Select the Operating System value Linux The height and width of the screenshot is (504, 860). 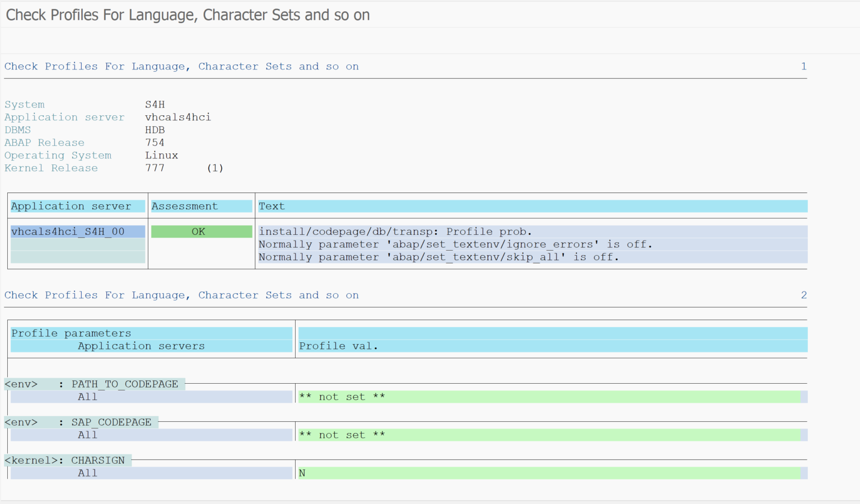tap(161, 156)
